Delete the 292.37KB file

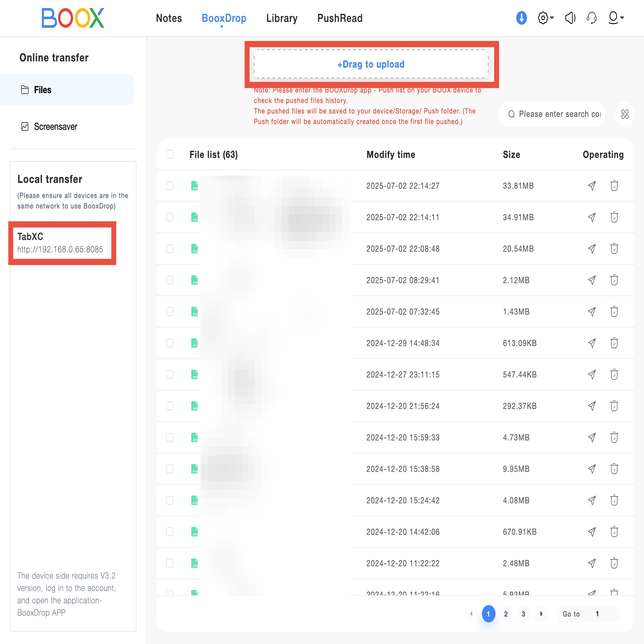[x=614, y=406]
